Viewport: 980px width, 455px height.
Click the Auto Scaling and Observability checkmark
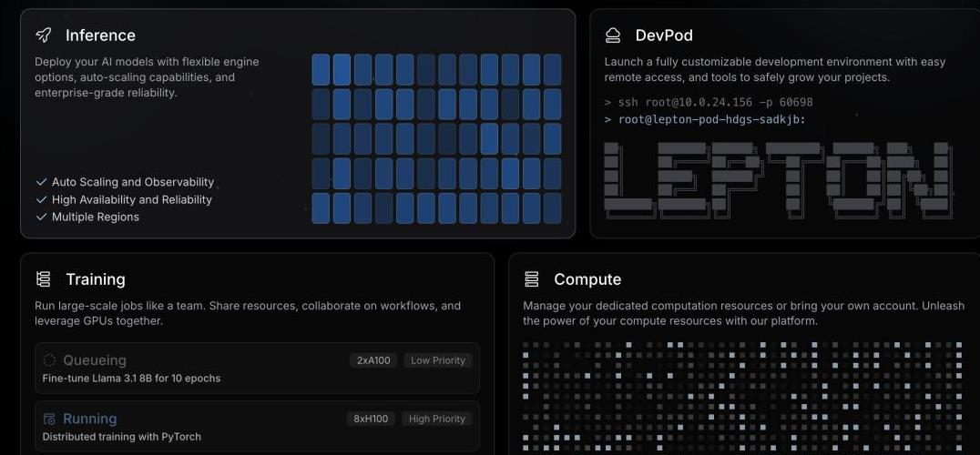[x=42, y=182]
